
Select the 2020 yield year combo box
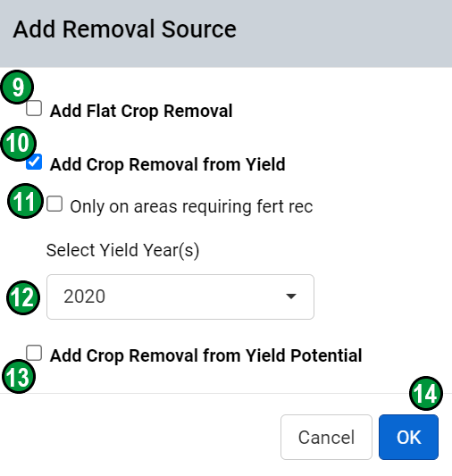pos(180,296)
